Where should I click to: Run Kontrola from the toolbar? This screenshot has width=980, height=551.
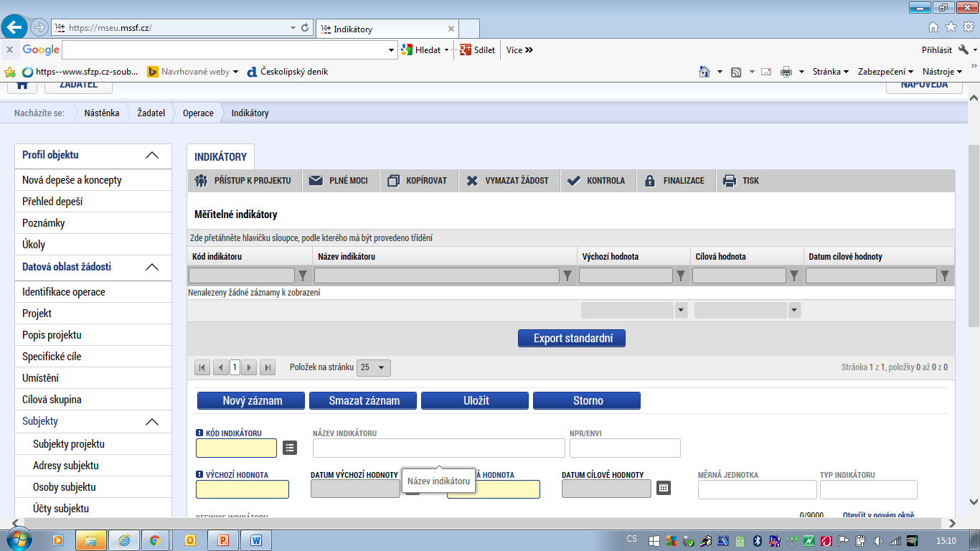(x=598, y=181)
